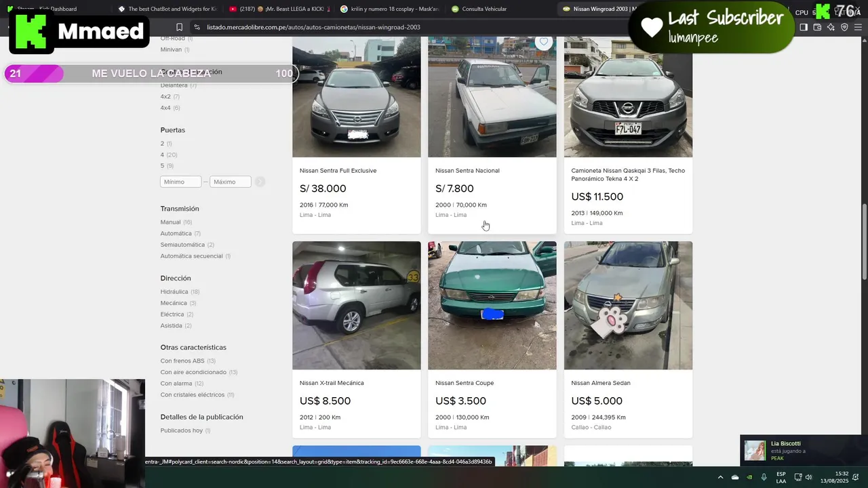
Task: Click the microphone icon in the taskbar
Action: pyautogui.click(x=764, y=477)
